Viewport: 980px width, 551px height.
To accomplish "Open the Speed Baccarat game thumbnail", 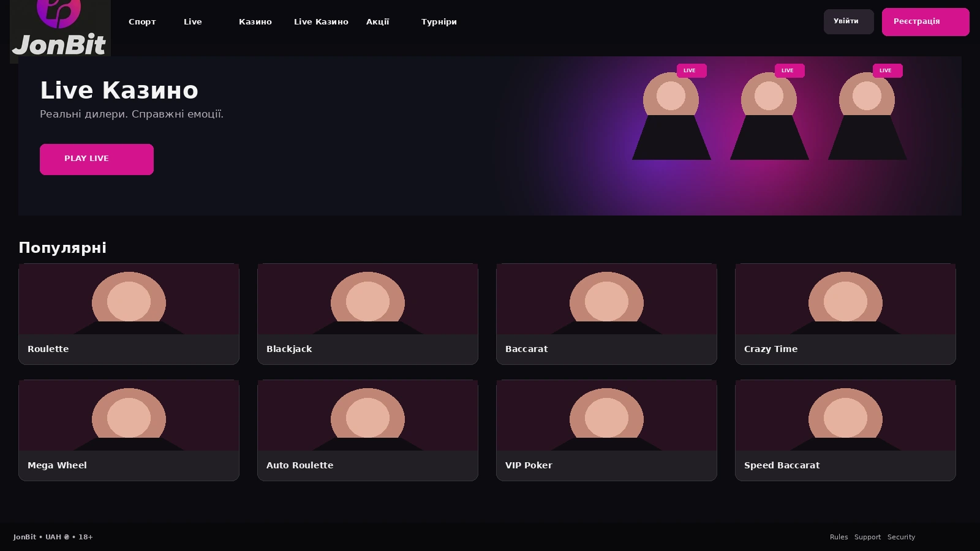I will [x=845, y=415].
